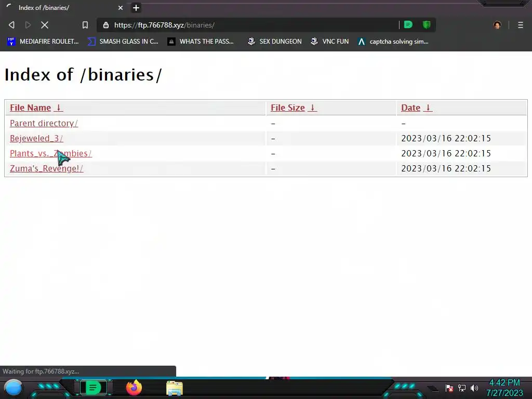Click the padlock site security icon

pos(106,25)
